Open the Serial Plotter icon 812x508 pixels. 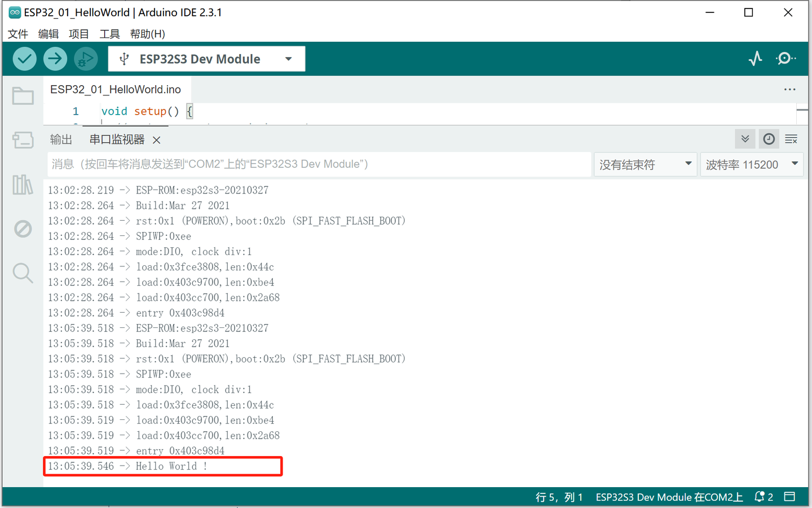(x=755, y=58)
